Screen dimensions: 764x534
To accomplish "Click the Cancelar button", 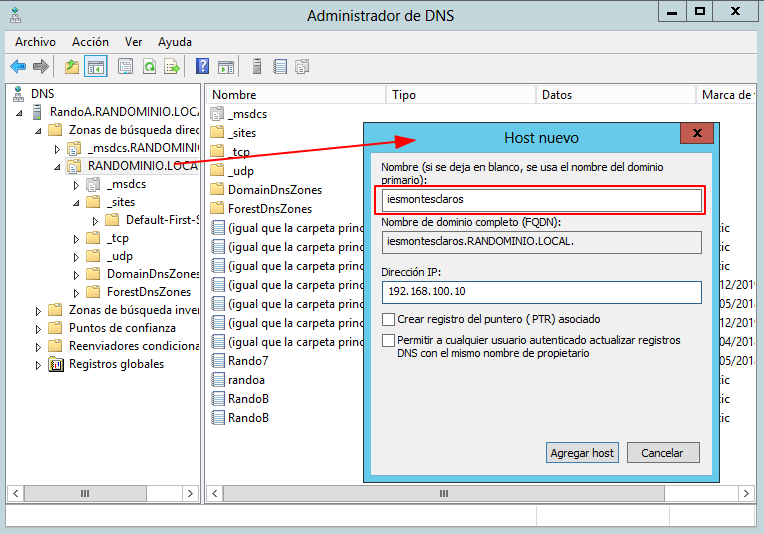I will (x=663, y=453).
